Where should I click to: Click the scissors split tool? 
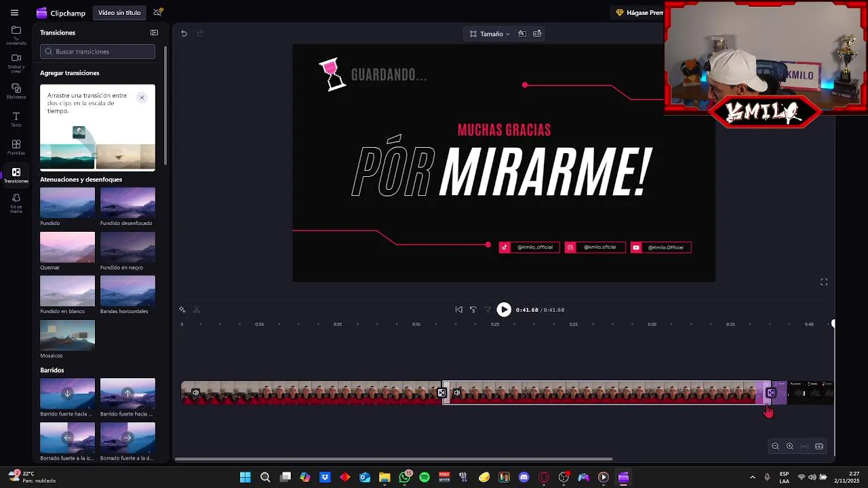tap(197, 310)
